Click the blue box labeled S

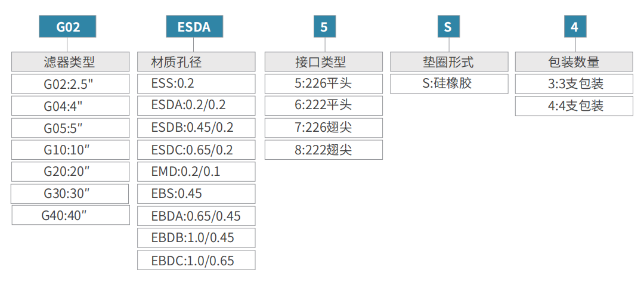click(x=448, y=27)
